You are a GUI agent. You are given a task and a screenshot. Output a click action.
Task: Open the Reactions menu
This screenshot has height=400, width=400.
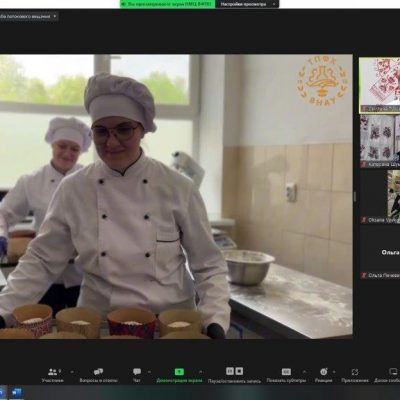(x=324, y=375)
